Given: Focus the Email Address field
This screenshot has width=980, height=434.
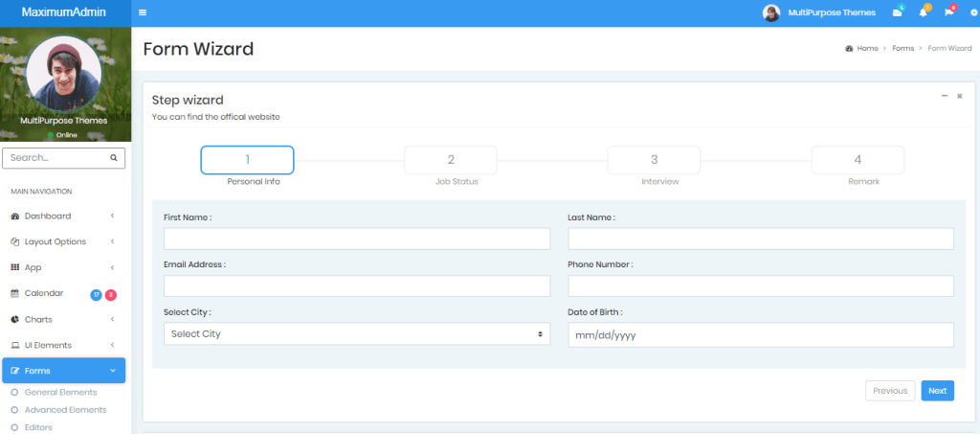Looking at the screenshot, I should pos(357,286).
